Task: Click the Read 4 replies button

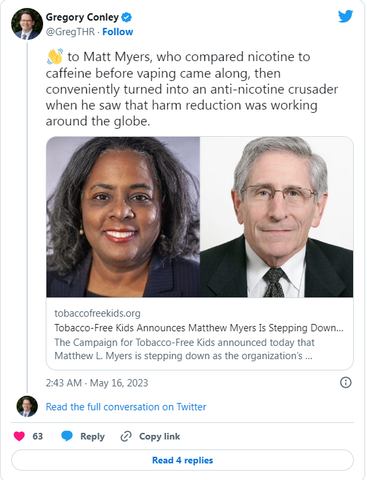Action: click(182, 460)
